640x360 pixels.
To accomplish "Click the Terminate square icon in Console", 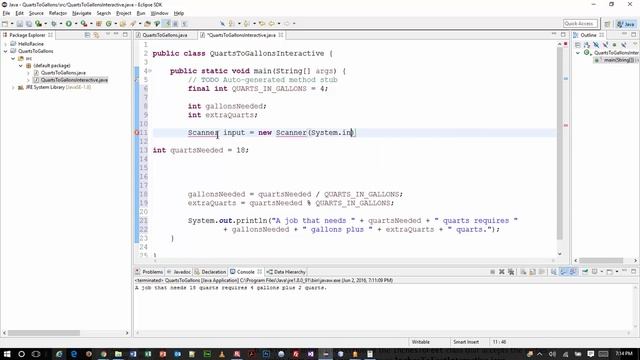I will click(492, 272).
